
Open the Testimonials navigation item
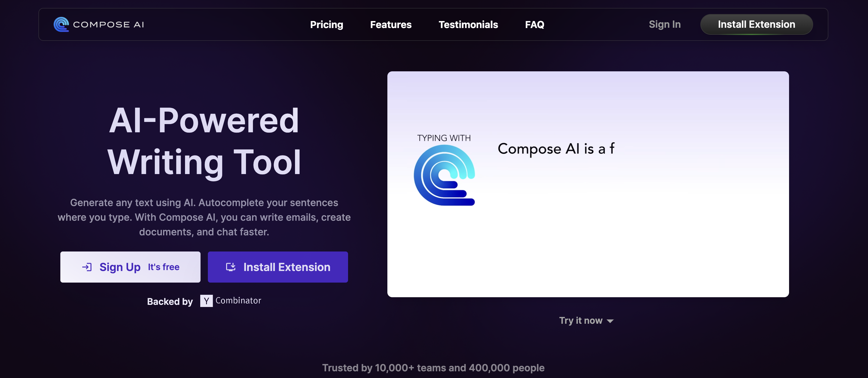(x=468, y=25)
